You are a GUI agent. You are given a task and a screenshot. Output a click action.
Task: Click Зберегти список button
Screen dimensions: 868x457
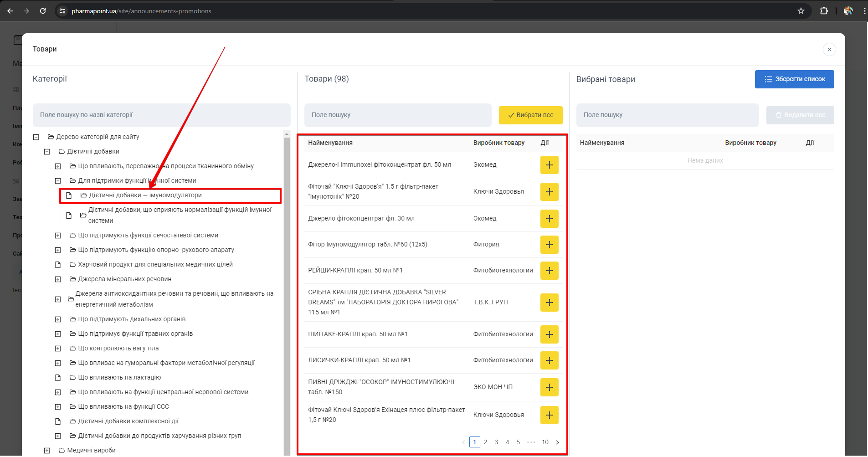pos(794,79)
